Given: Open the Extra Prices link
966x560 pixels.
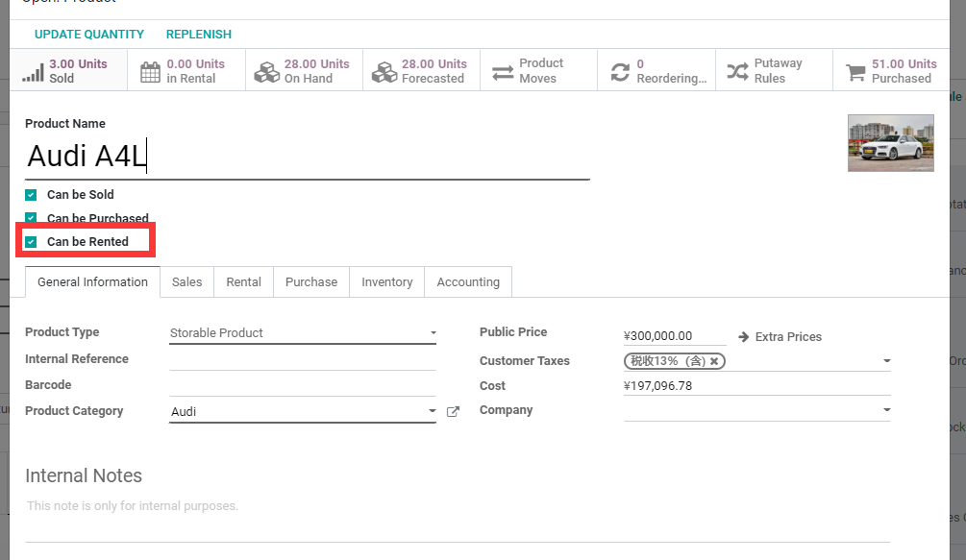Looking at the screenshot, I should 780,336.
